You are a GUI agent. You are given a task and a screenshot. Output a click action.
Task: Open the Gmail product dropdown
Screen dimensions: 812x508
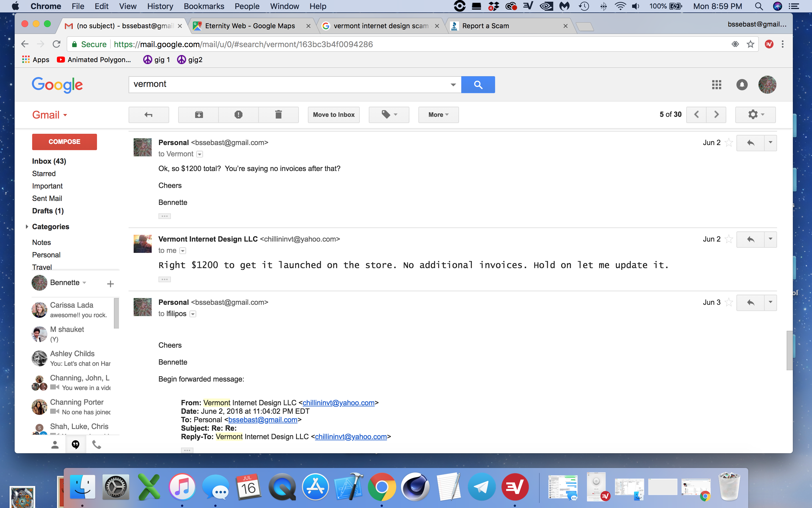click(50, 115)
